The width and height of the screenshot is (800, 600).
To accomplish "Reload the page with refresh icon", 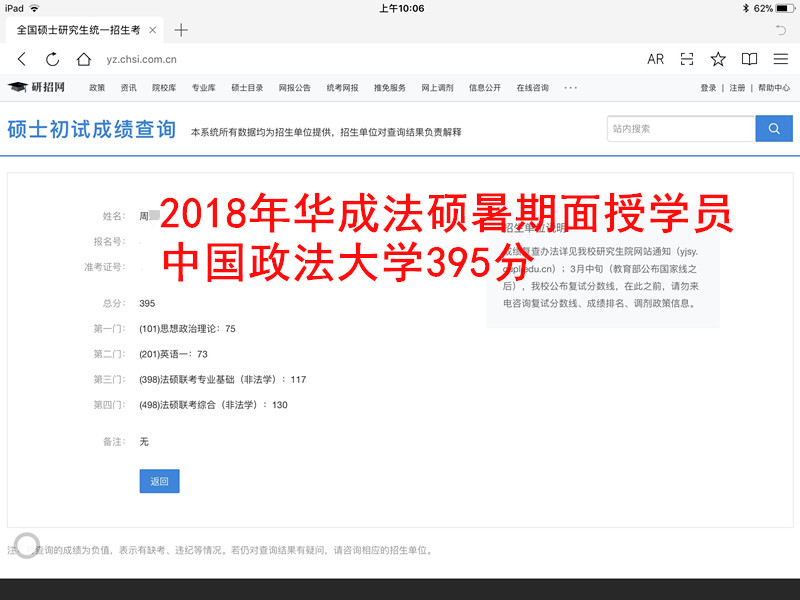I will pos(53,59).
